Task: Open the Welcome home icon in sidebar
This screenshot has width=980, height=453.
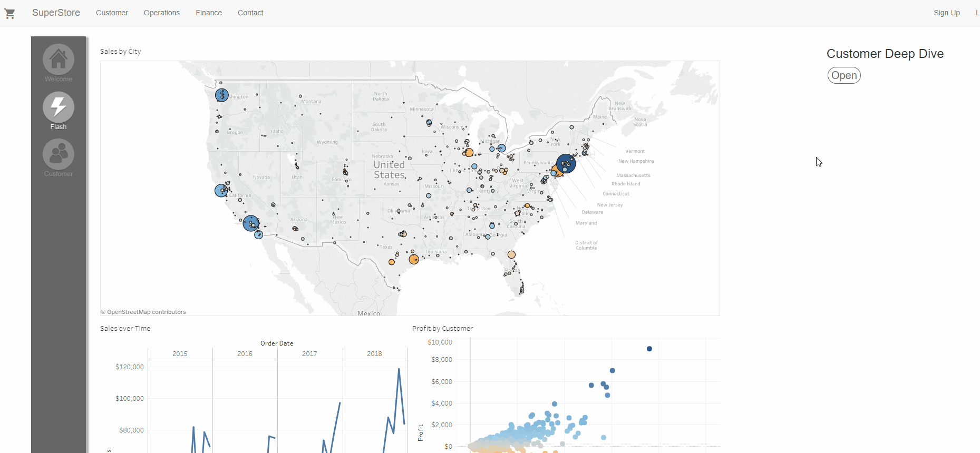Action: pyautogui.click(x=59, y=59)
